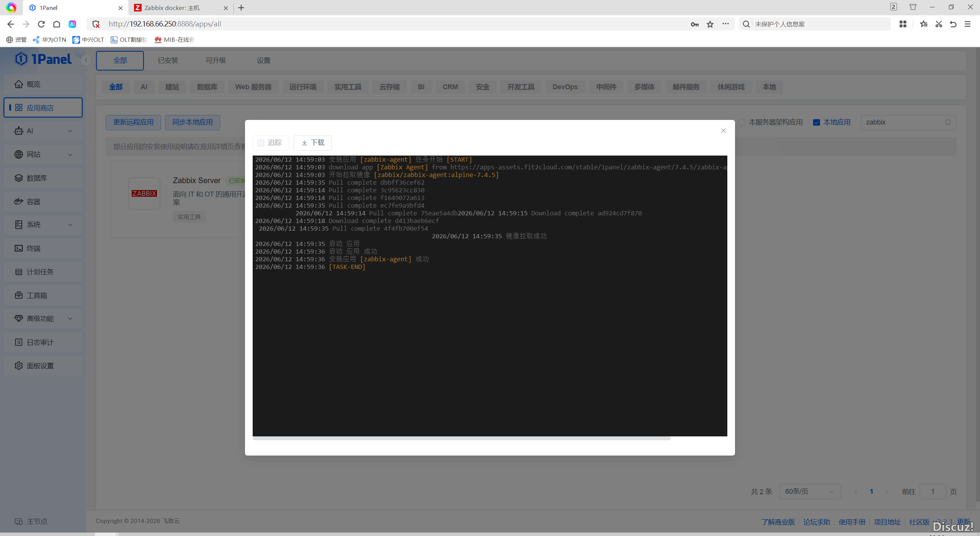Click the 网站 globe sidebar icon
Image resolution: width=980 pixels, height=536 pixels.
click(18, 154)
